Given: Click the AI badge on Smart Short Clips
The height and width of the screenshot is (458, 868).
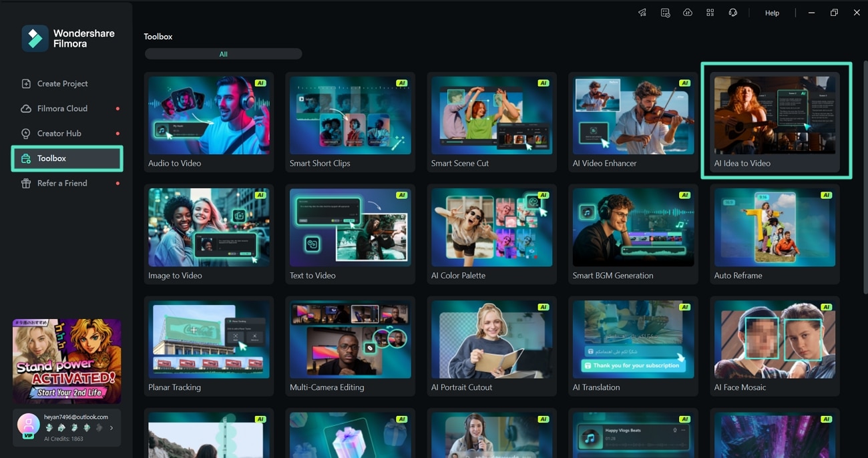Looking at the screenshot, I should [x=402, y=83].
